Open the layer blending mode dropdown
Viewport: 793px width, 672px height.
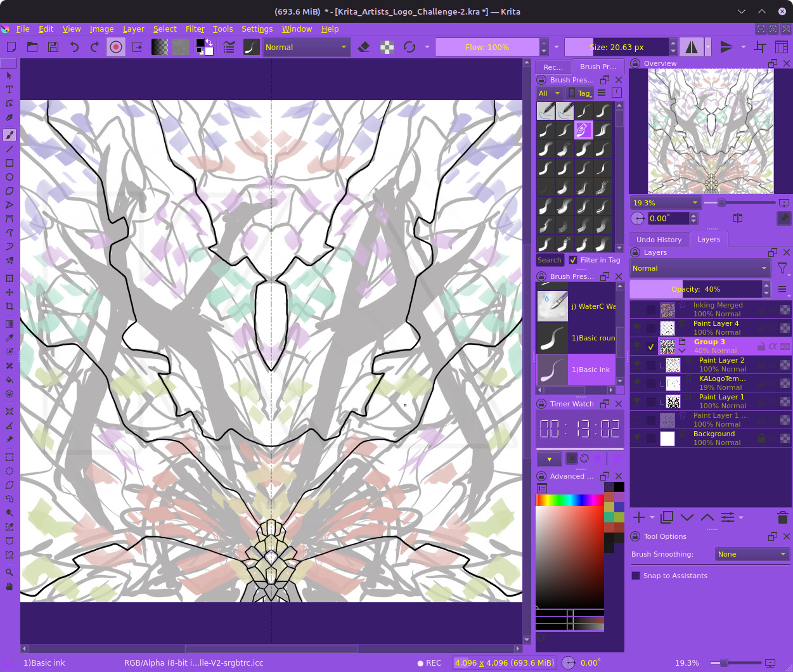pos(700,268)
